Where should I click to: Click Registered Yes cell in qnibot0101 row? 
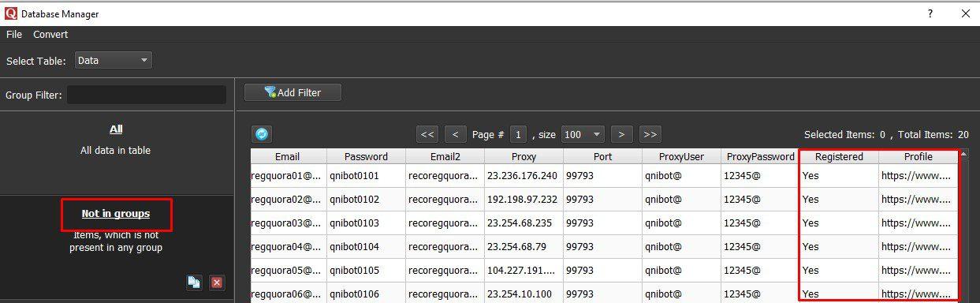(839, 176)
